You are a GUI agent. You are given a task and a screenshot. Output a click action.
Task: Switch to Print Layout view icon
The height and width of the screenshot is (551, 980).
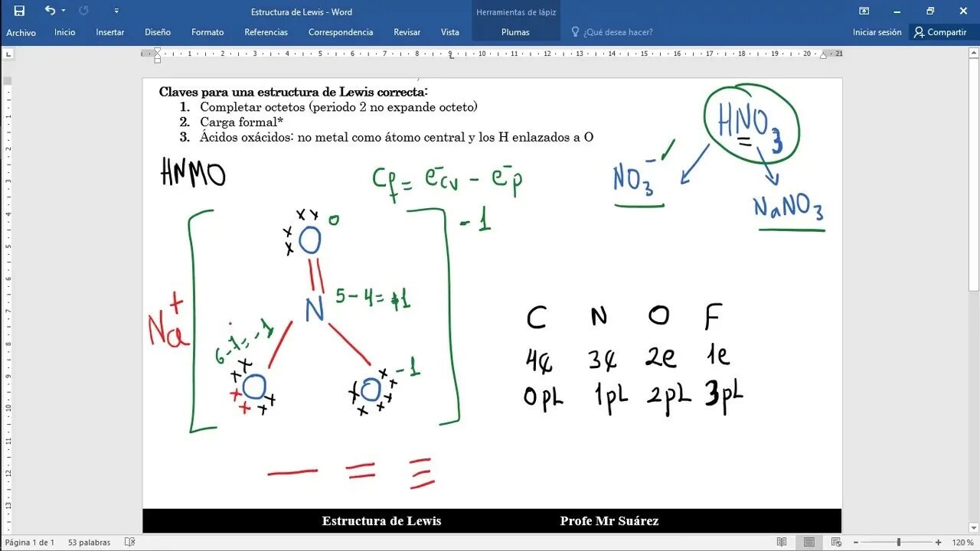[x=808, y=543]
